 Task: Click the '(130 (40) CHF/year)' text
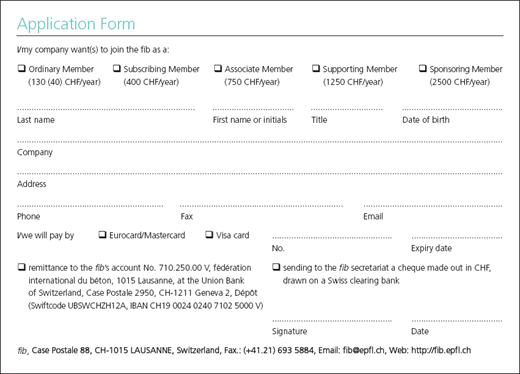click(x=64, y=82)
